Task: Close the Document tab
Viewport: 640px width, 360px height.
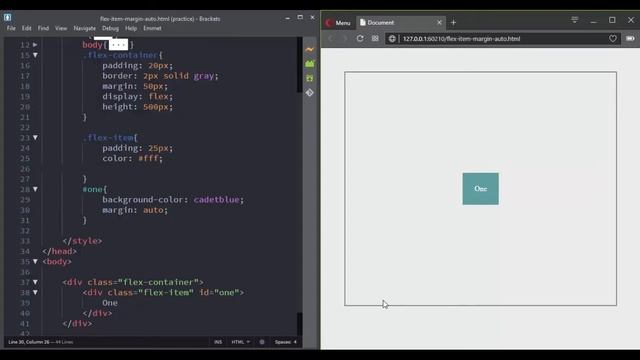Action: pyautogui.click(x=439, y=22)
